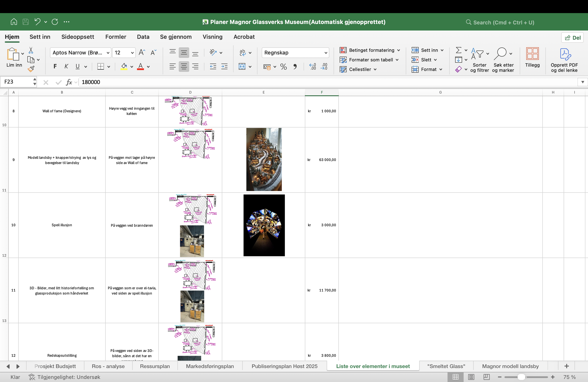Click the Cut scissors icon
The width and height of the screenshot is (588, 382).
pos(31,50)
